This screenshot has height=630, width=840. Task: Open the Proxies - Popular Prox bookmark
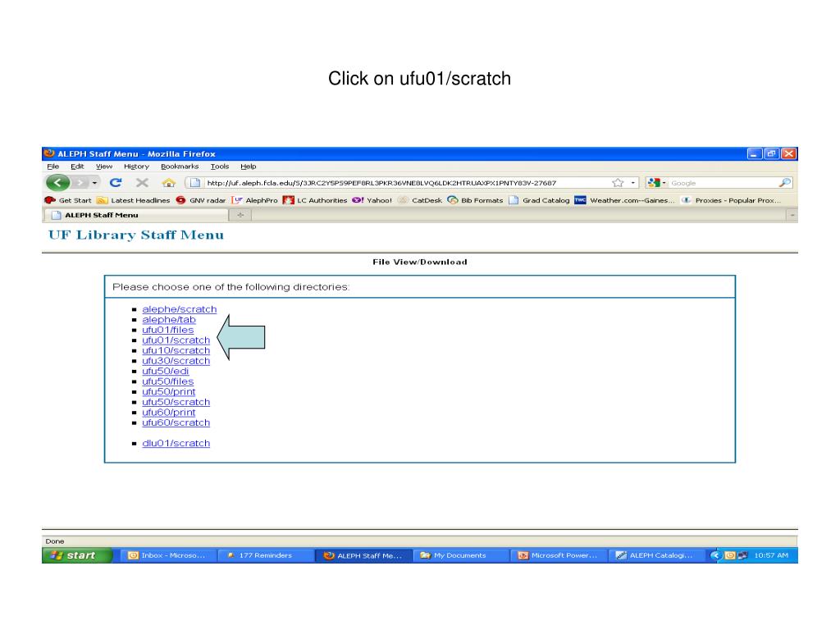pos(731,200)
